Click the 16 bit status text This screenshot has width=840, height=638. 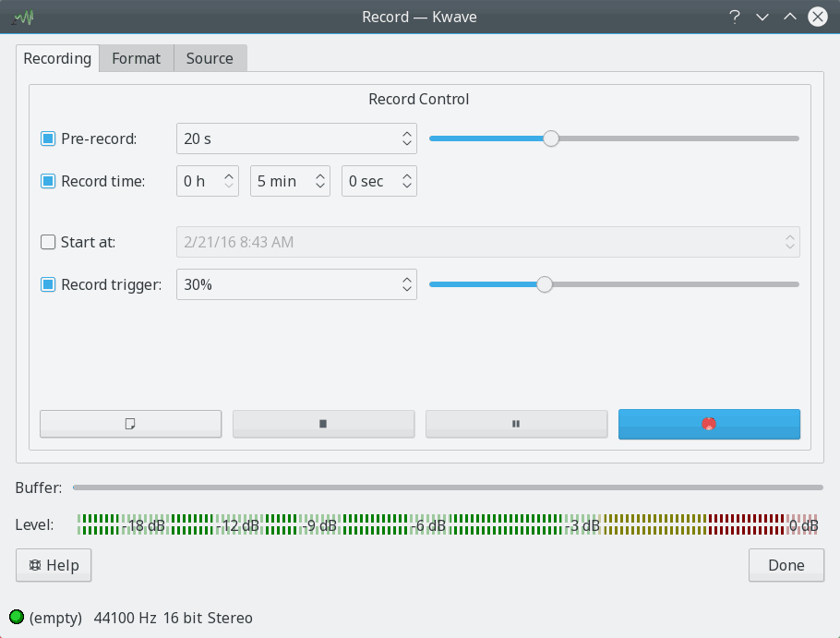pos(183,619)
